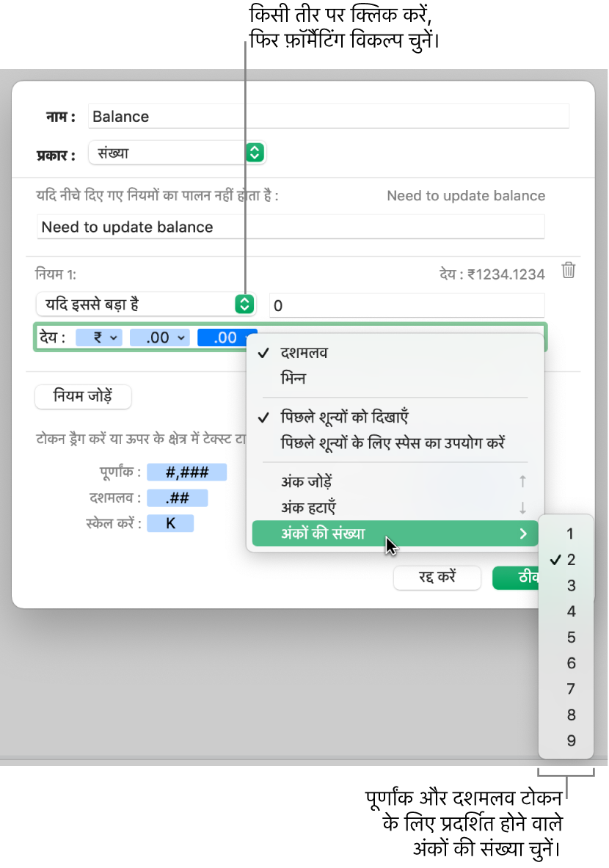Click the नियम 1: label
This screenshot has width=609, height=868.
(x=56, y=274)
